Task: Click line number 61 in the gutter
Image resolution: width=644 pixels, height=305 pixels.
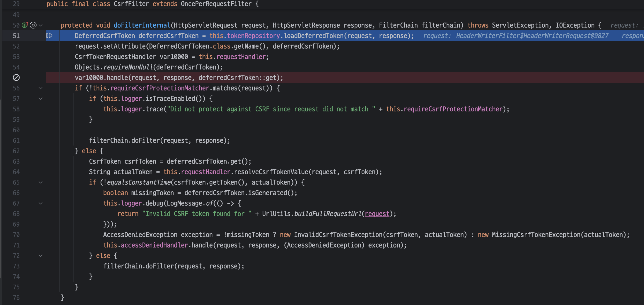Action: click(x=16, y=140)
